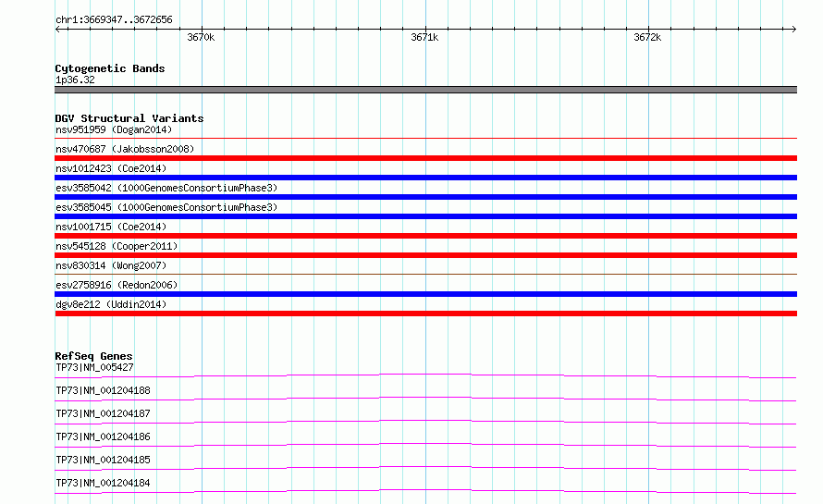The width and height of the screenshot is (823, 504).
Task: Open variant nsv951959 (Dogan2014) label
Action: (114, 129)
